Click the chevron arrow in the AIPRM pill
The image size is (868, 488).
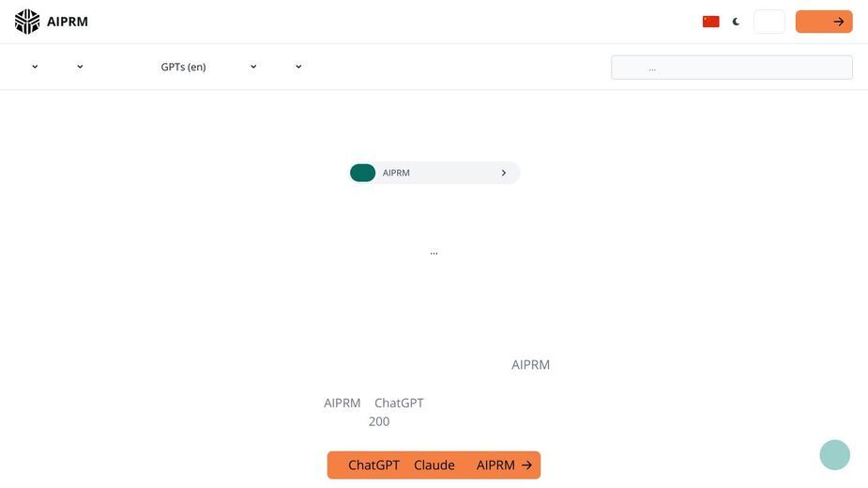(504, 173)
